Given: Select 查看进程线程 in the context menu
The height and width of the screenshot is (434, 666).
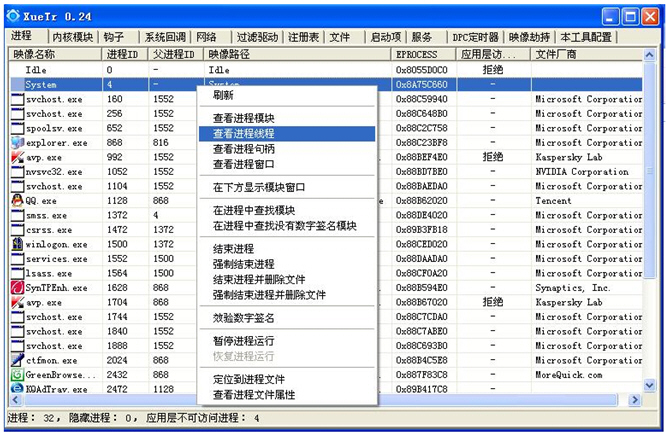Looking at the screenshot, I should [x=243, y=133].
